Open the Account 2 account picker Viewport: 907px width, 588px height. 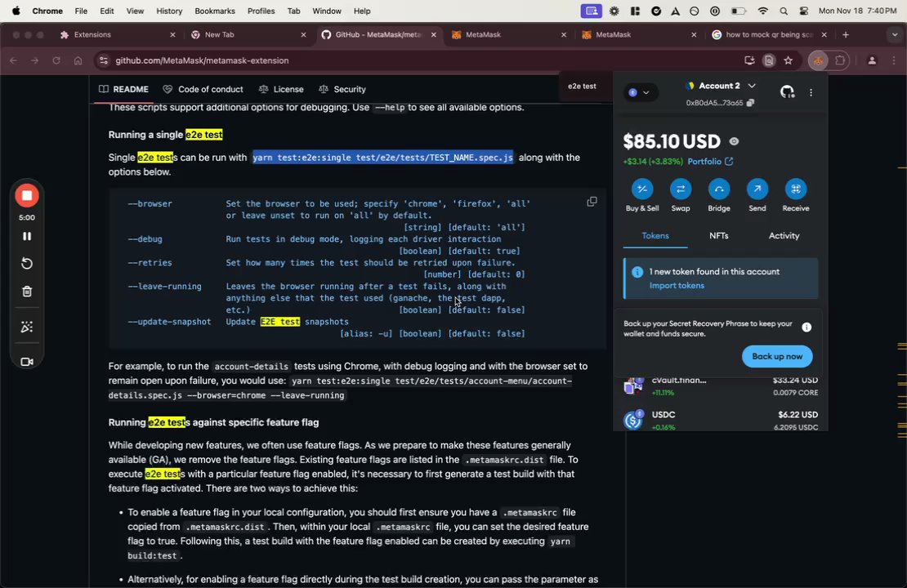tap(721, 86)
